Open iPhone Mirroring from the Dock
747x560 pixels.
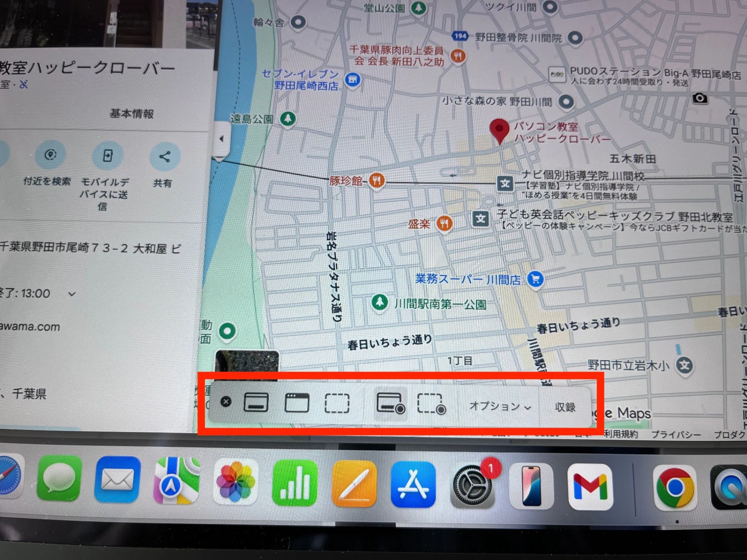click(x=532, y=487)
